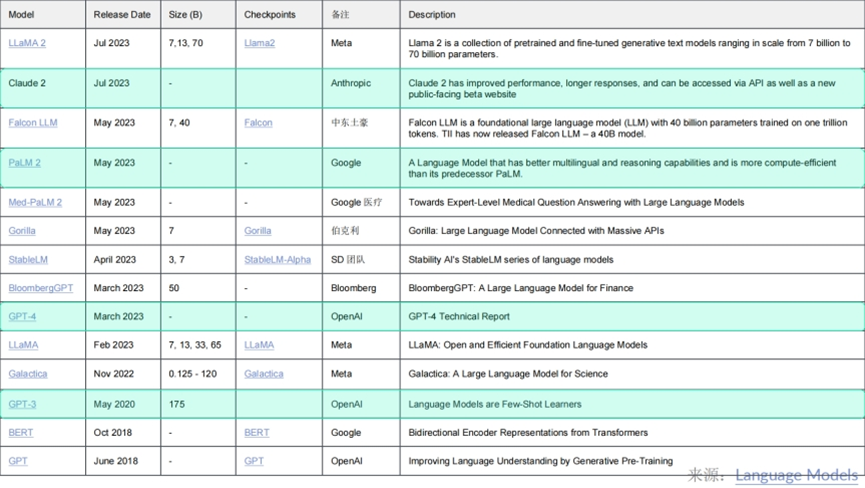Open the LLaMA model link from Feb 2023
Screen dimensions: 865x488
[x=23, y=345]
